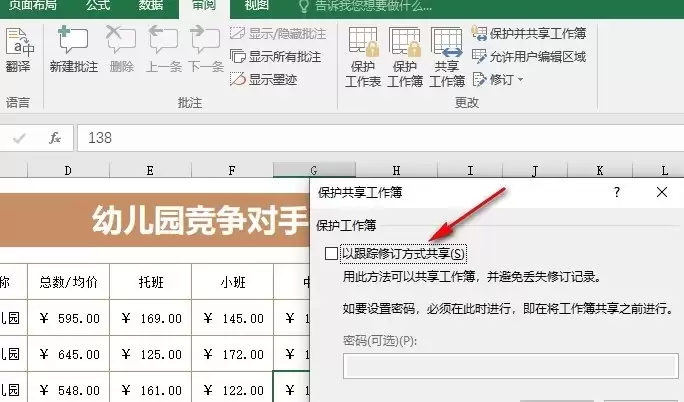Click the formula bar showing 138
The image size is (684, 402).
click(x=380, y=138)
